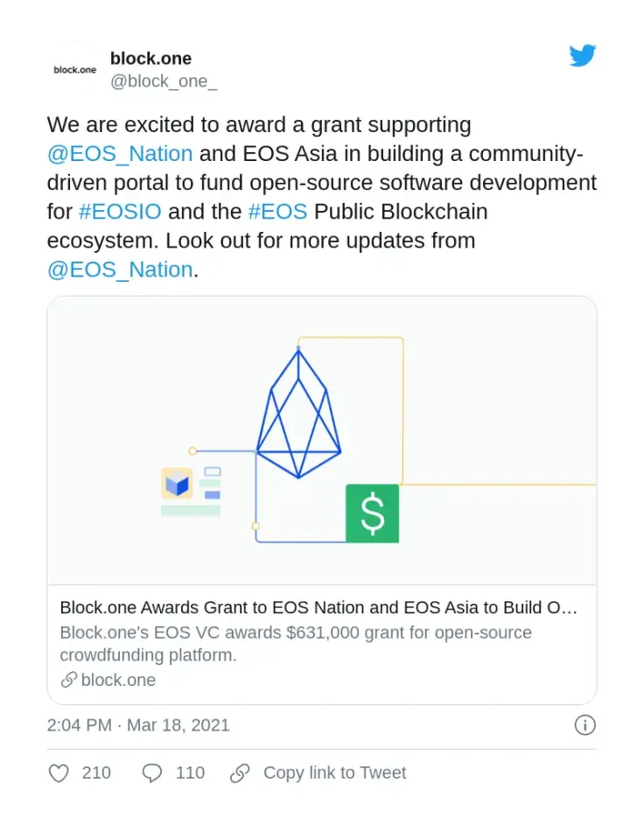Image resolution: width=644 pixels, height=826 pixels.
Task: Open replies via the speech bubble icon
Action: point(151,773)
